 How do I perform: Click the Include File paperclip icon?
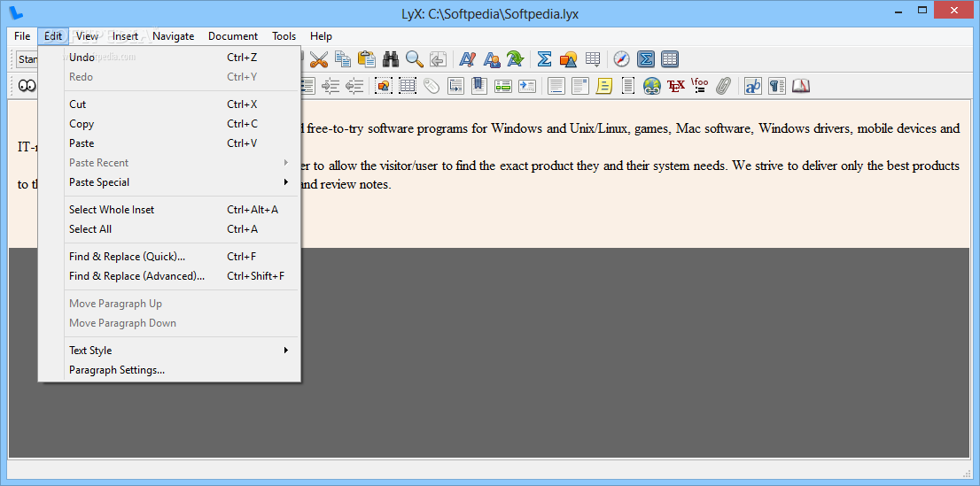click(723, 86)
